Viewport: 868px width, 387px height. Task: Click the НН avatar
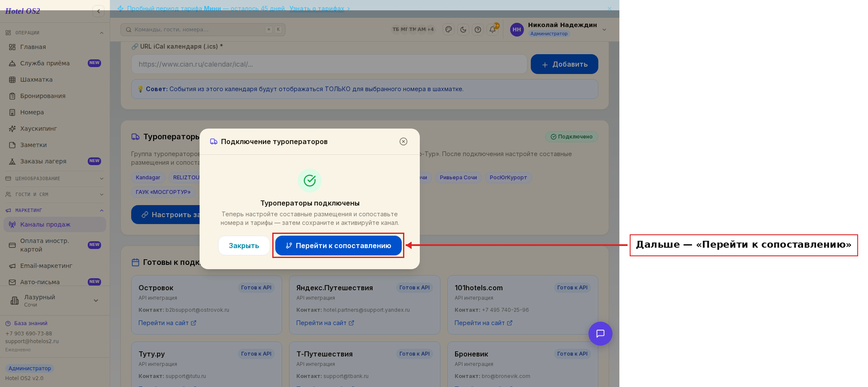tap(517, 30)
